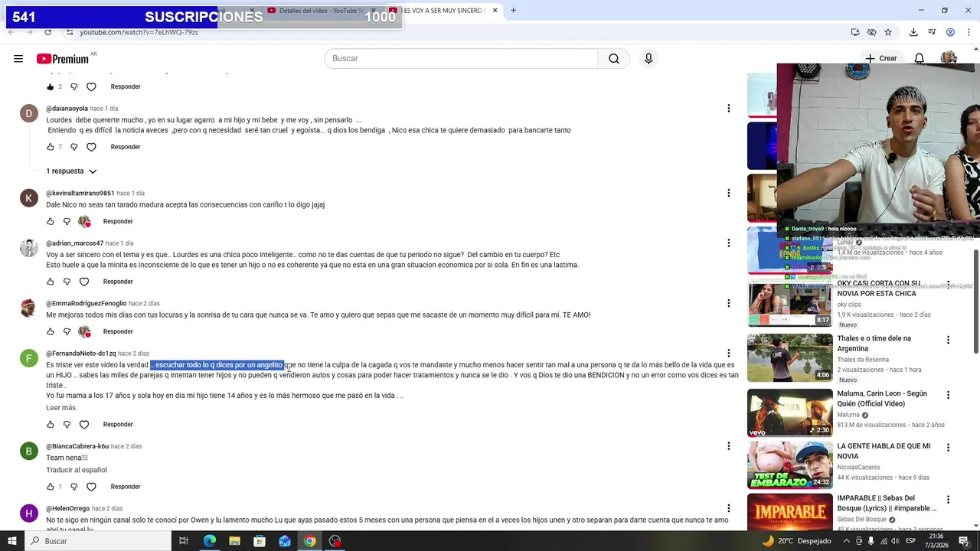Open Thales e o time dele na Argentina thumbnail
Screen dimensions: 980x551
click(x=789, y=357)
